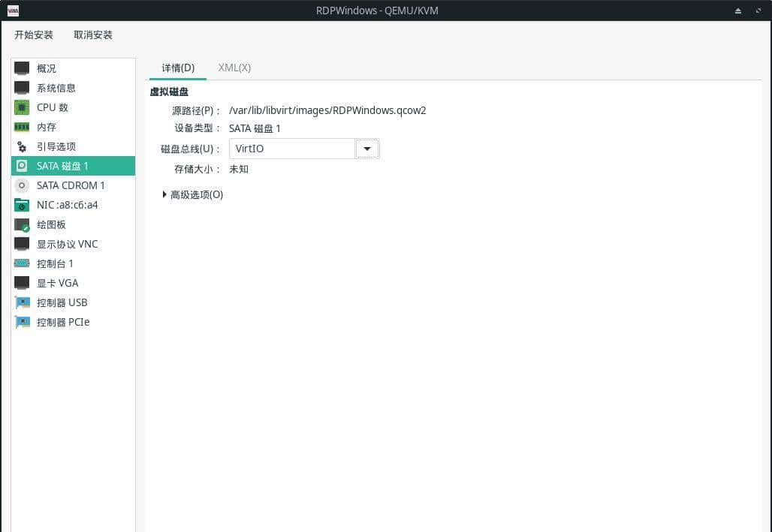Viewport: 772px width, 532px height.
Task: Open the 显卡 VGA video icon
Action: pos(22,283)
